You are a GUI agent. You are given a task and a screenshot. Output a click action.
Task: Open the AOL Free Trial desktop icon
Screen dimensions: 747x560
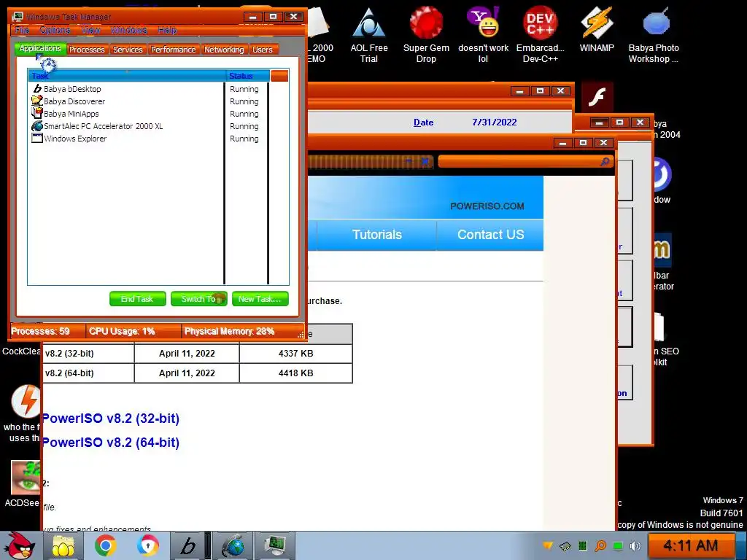click(368, 35)
